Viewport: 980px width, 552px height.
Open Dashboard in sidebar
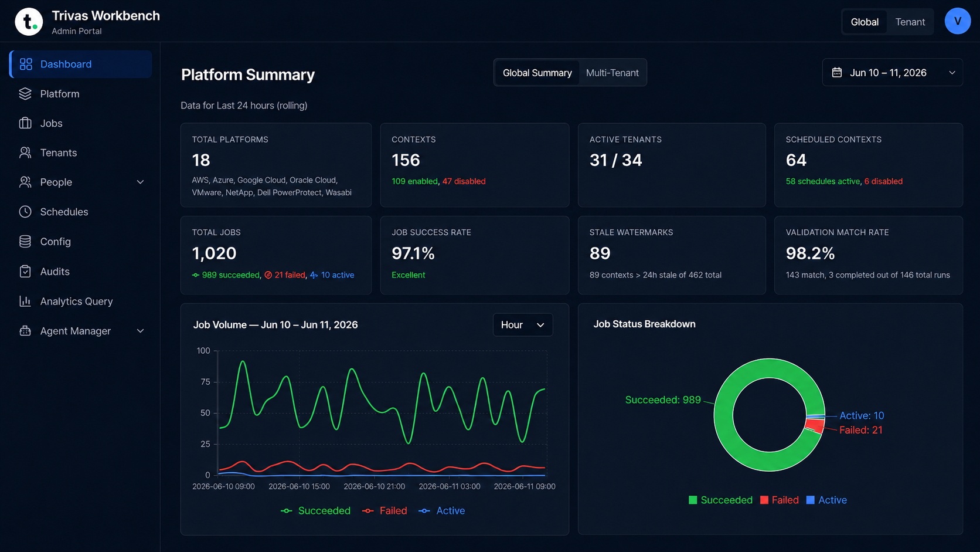(x=80, y=64)
